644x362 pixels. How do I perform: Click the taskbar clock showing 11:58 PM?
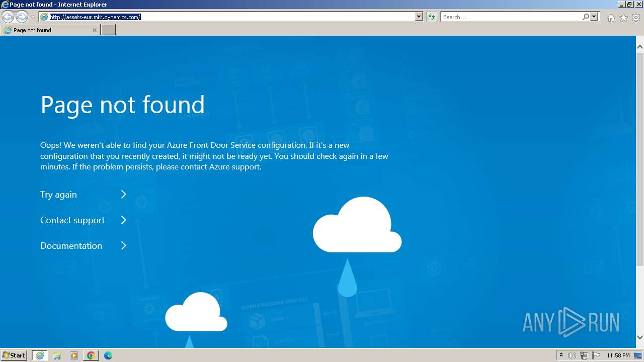pos(618,355)
